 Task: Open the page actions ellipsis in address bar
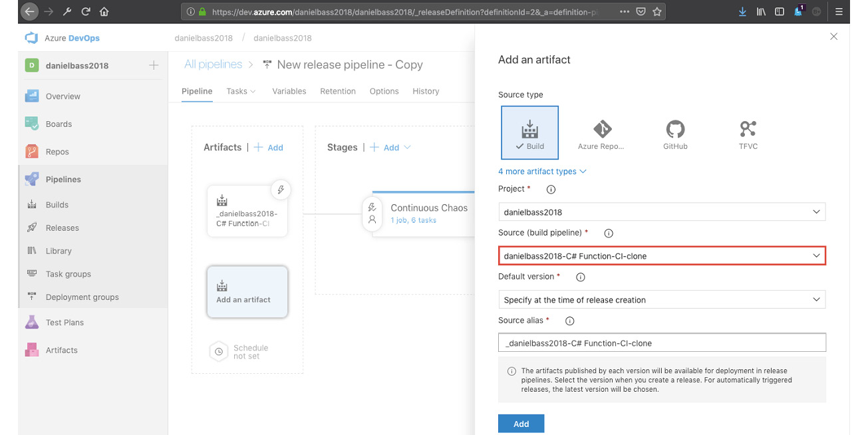[625, 11]
